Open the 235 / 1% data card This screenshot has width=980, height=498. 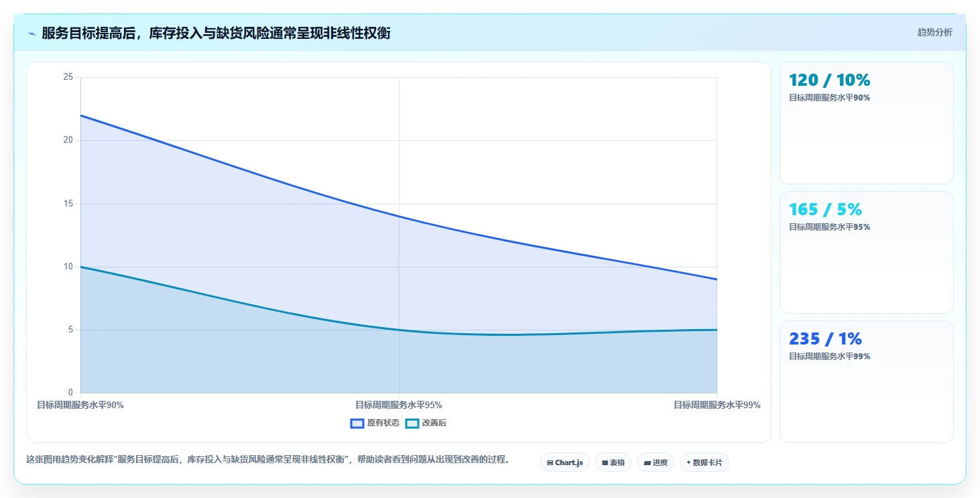click(x=866, y=381)
